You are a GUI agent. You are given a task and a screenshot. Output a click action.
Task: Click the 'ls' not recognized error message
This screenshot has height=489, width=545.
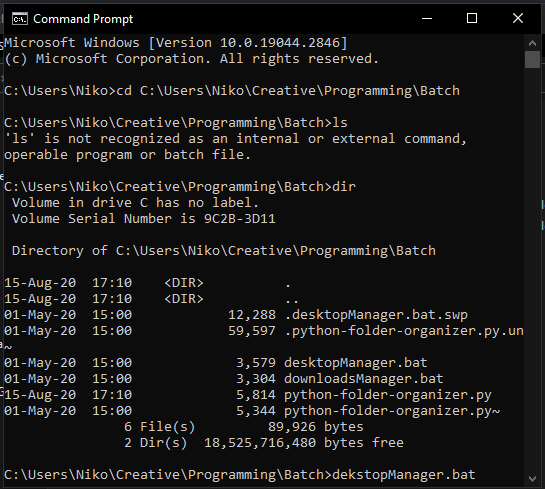[x=235, y=147]
